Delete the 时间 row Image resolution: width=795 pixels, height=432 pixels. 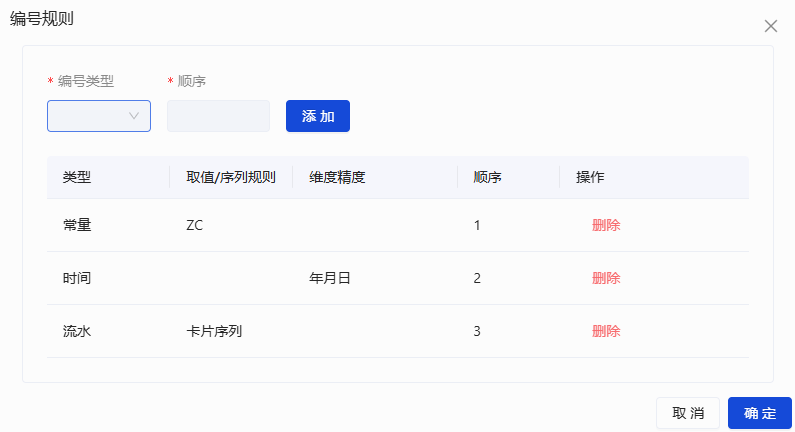tap(606, 278)
